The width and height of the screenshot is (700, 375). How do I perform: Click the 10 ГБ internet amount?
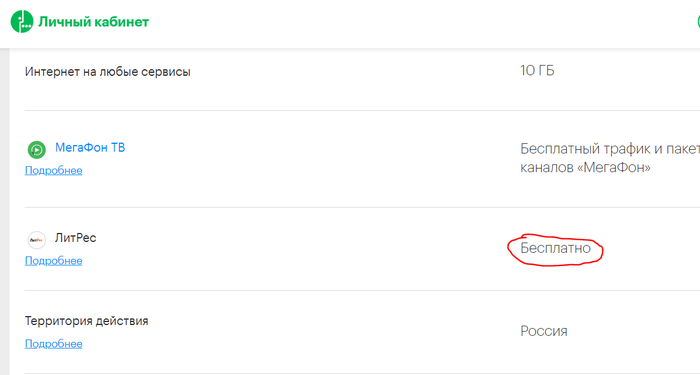[537, 71]
